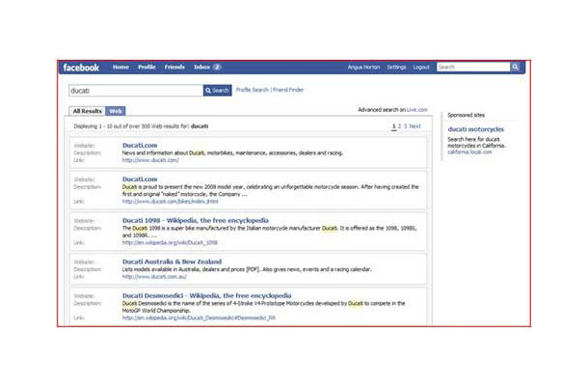This screenshot has width=588, height=386.
Task: Click the blue Search button
Action: (217, 90)
